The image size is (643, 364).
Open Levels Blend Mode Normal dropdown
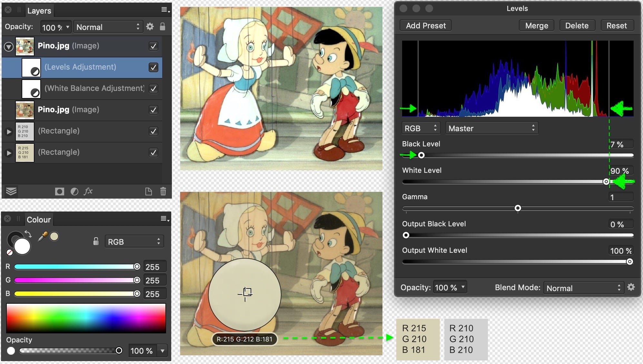(x=584, y=288)
